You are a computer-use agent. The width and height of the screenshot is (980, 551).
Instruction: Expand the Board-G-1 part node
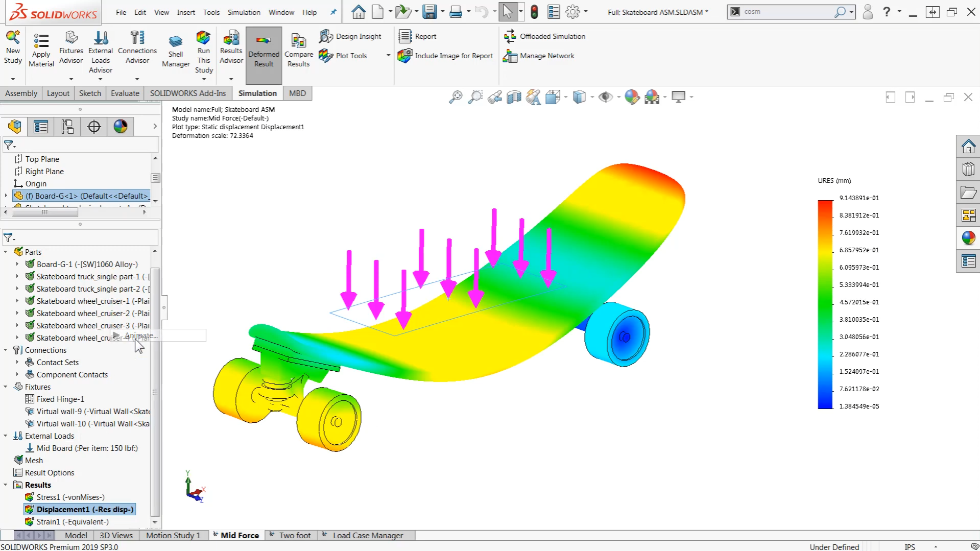tap(18, 264)
